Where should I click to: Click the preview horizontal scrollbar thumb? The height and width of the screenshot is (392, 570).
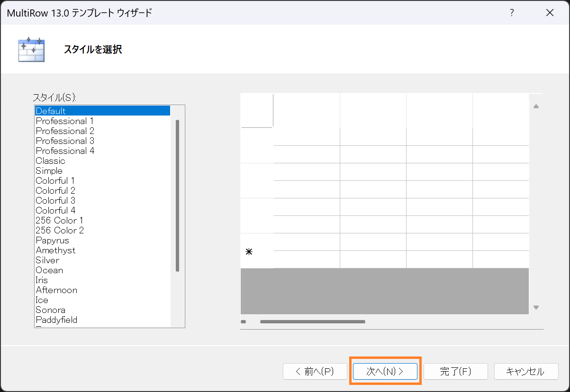[x=313, y=322]
